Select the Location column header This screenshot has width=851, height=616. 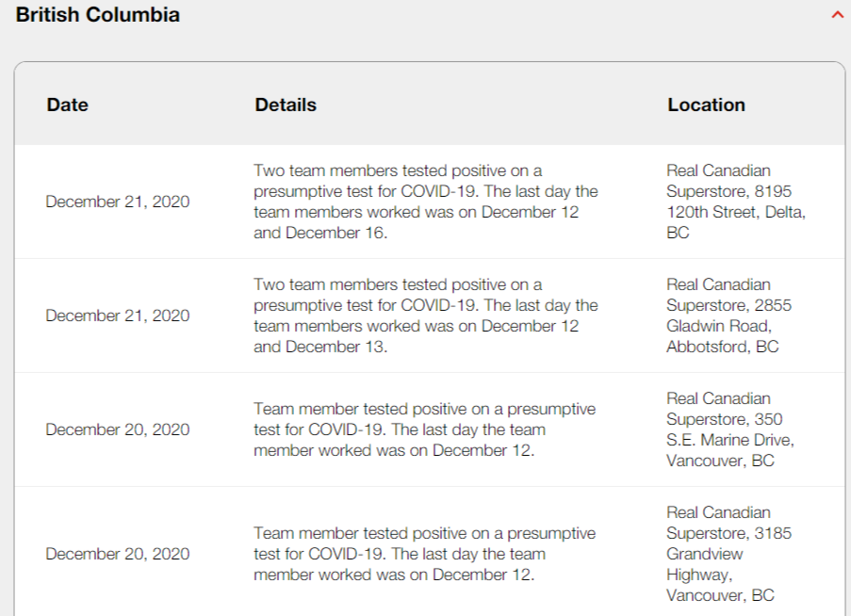click(x=706, y=105)
